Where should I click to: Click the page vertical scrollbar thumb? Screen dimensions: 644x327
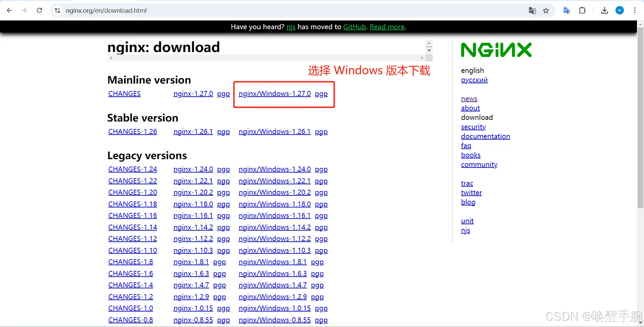(640, 118)
